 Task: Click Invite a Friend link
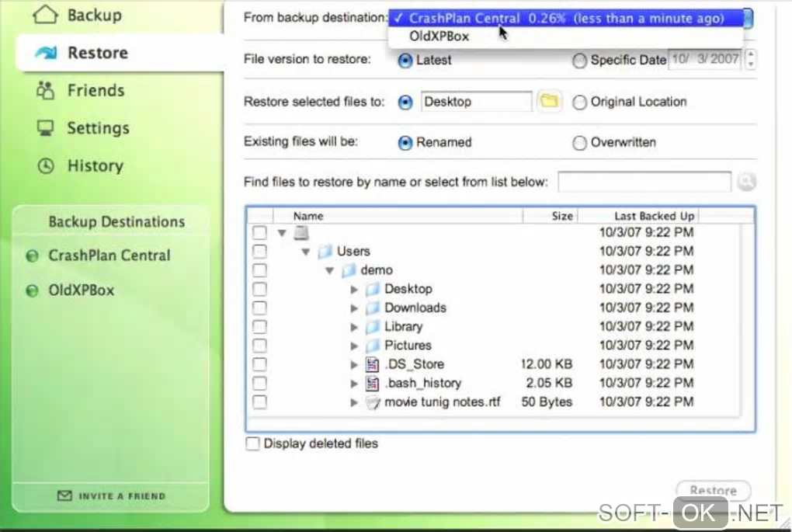click(x=112, y=496)
